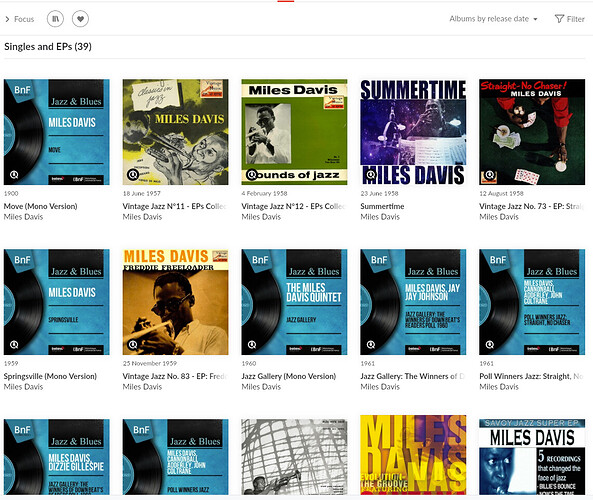The image size is (593, 500).
Task: Click Qobuz badge on Miles Davis Quintet cover
Action: (x=251, y=345)
